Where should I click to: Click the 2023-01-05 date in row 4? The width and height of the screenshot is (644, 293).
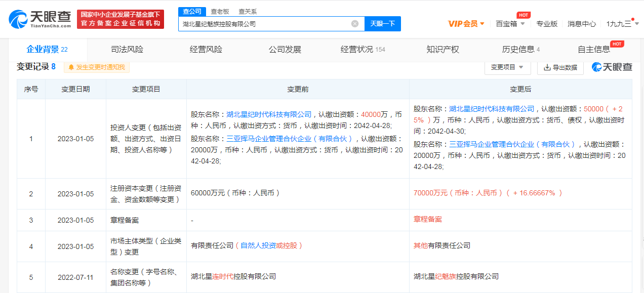coord(76,246)
